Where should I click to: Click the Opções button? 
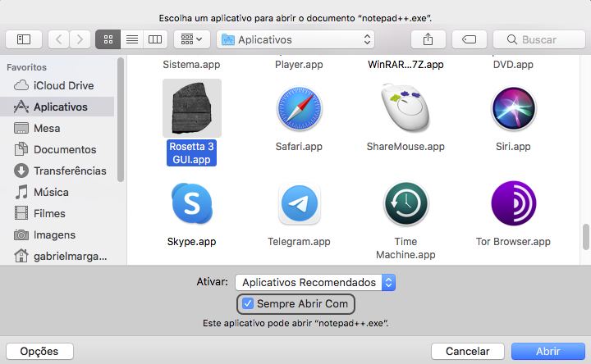[x=39, y=351]
